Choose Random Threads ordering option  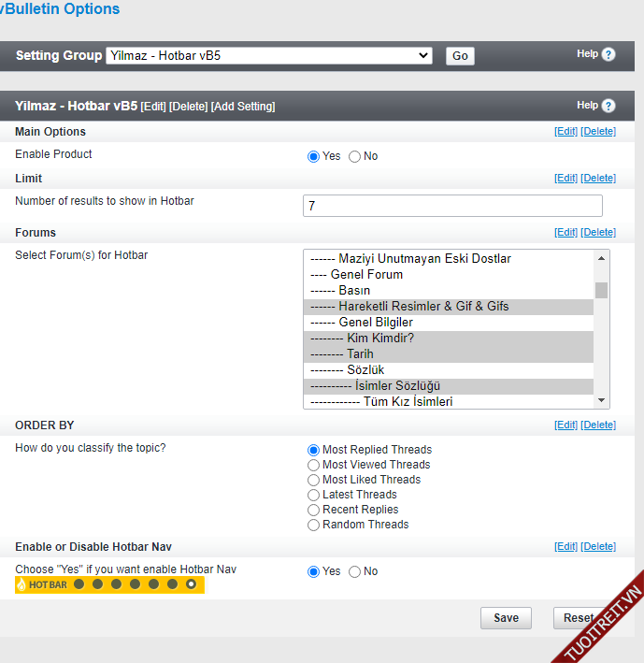(314, 525)
